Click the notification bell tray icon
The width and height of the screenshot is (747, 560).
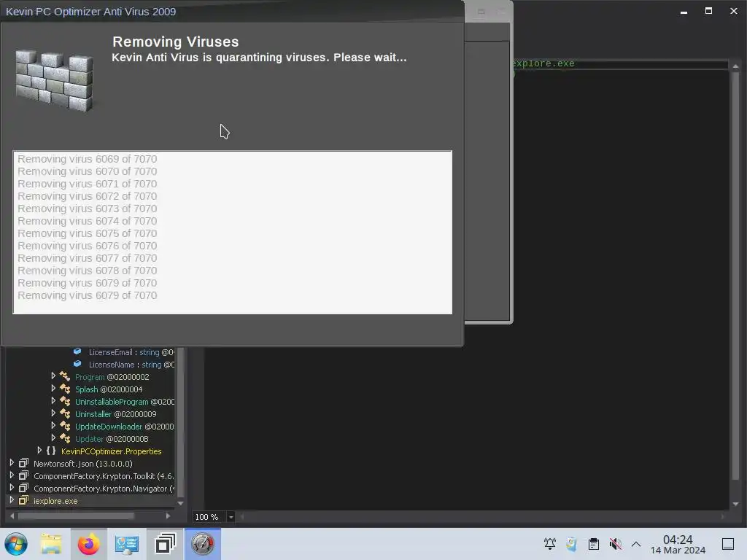(x=550, y=544)
